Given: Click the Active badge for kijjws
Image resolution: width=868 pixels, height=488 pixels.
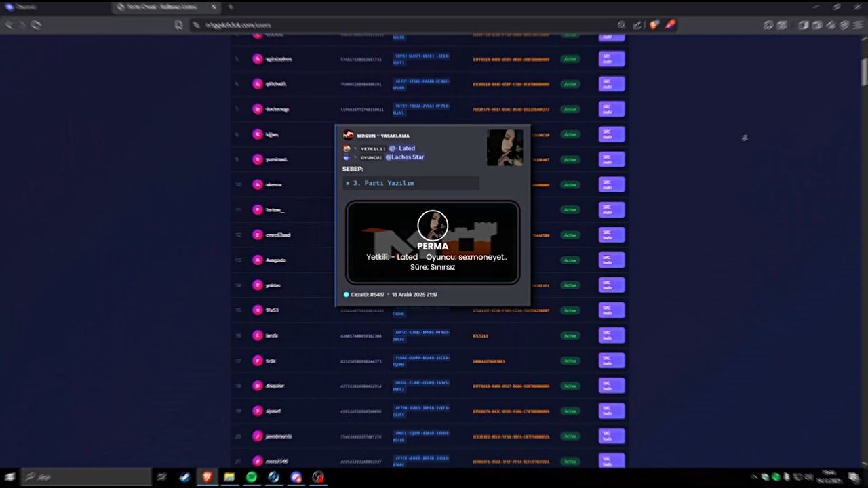Looking at the screenshot, I should (x=570, y=134).
